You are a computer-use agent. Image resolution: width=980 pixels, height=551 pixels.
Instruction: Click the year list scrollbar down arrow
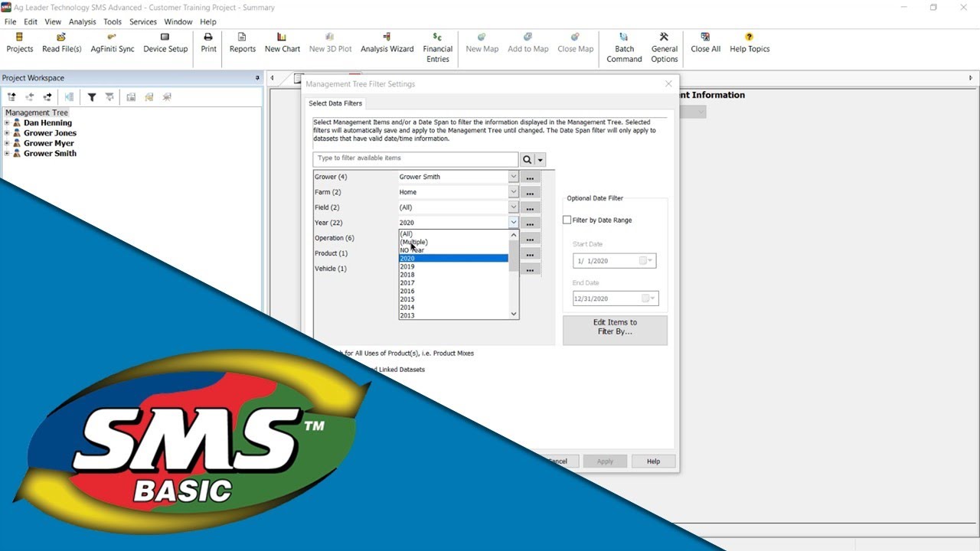[514, 314]
